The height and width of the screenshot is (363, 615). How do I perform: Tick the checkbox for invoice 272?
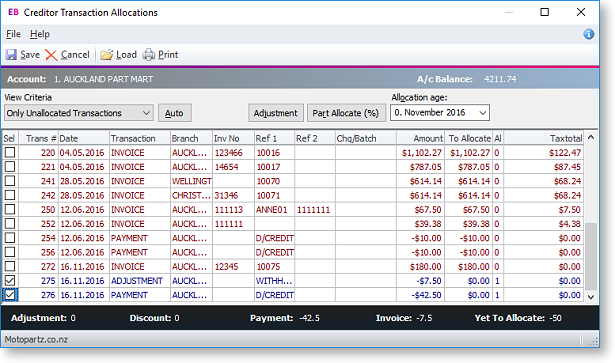(x=10, y=266)
